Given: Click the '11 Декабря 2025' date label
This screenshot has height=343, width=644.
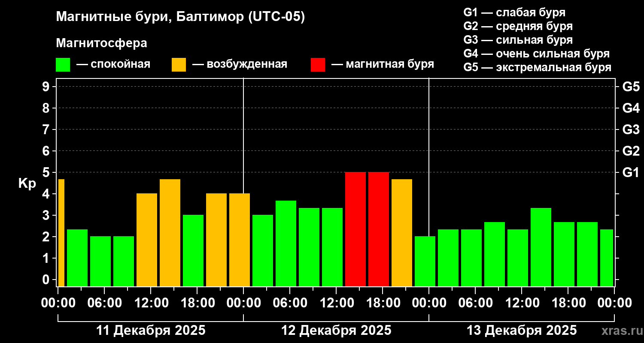Looking at the screenshot, I should point(151,331).
